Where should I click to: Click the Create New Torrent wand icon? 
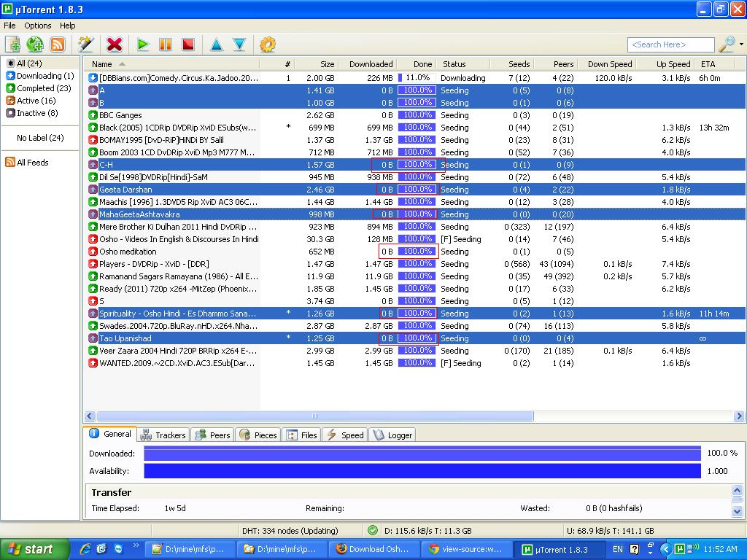tap(86, 45)
